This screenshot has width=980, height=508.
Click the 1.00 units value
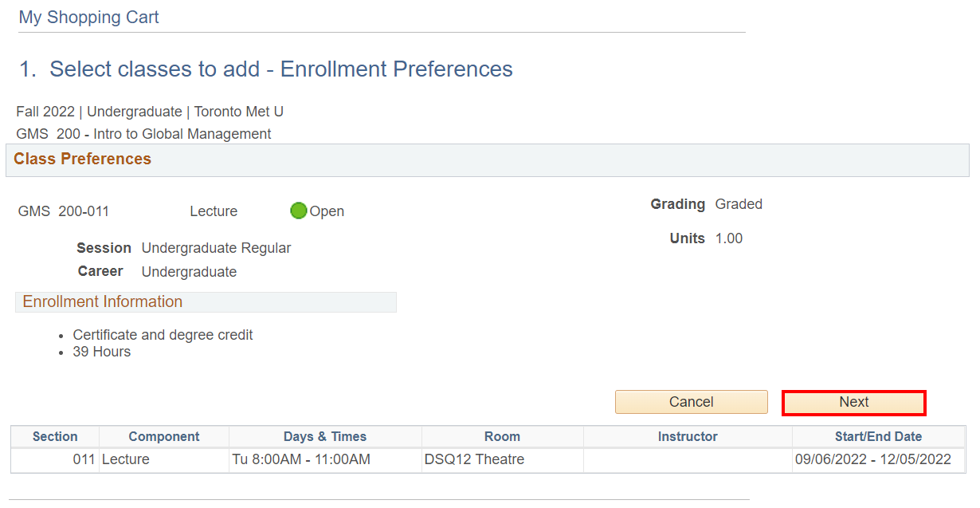(728, 239)
